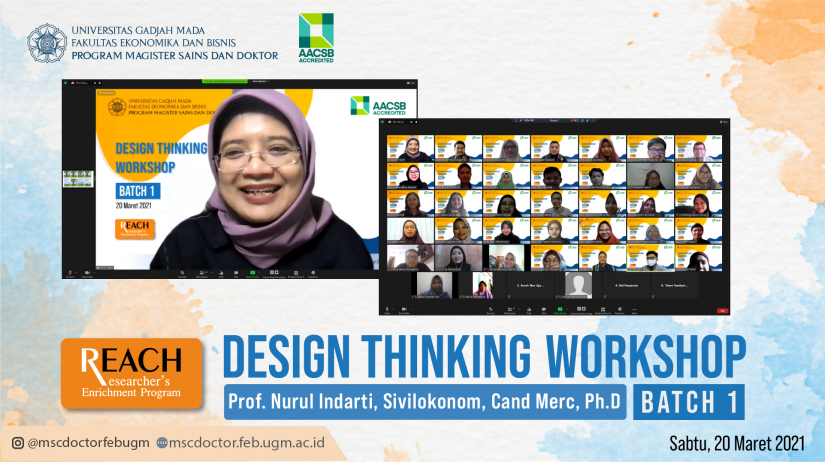Open Breakout Rooms in the gallery window toolbar

[x=601, y=310]
